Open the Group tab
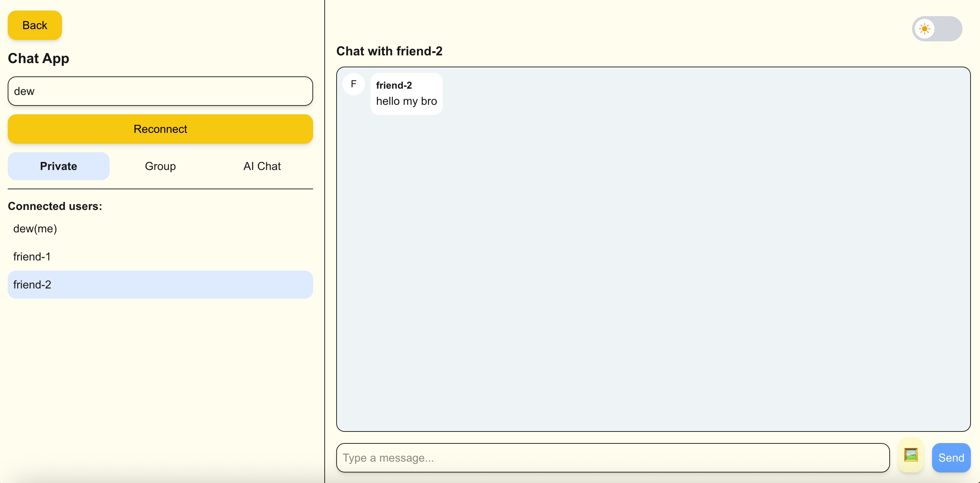Image resolution: width=980 pixels, height=483 pixels. coord(160,166)
